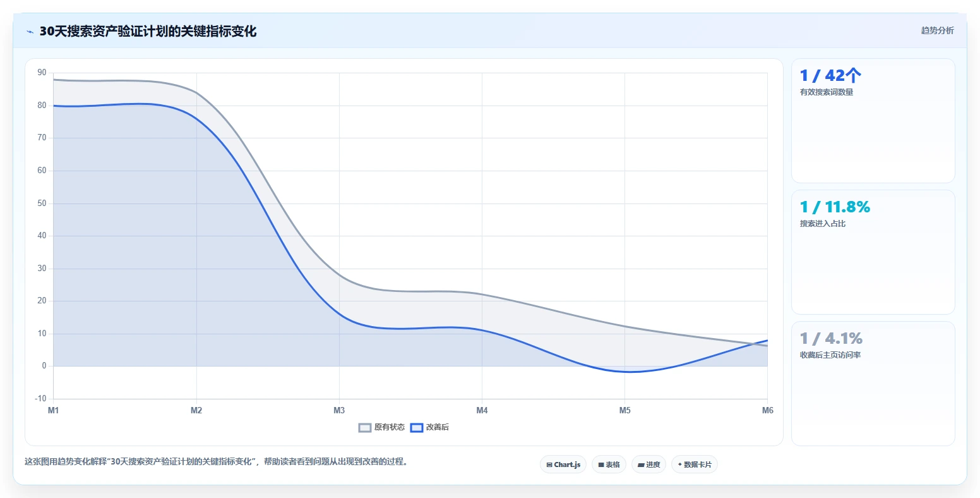The height and width of the screenshot is (498, 980).
Task: Click the M6 x-axis label
Action: click(767, 410)
